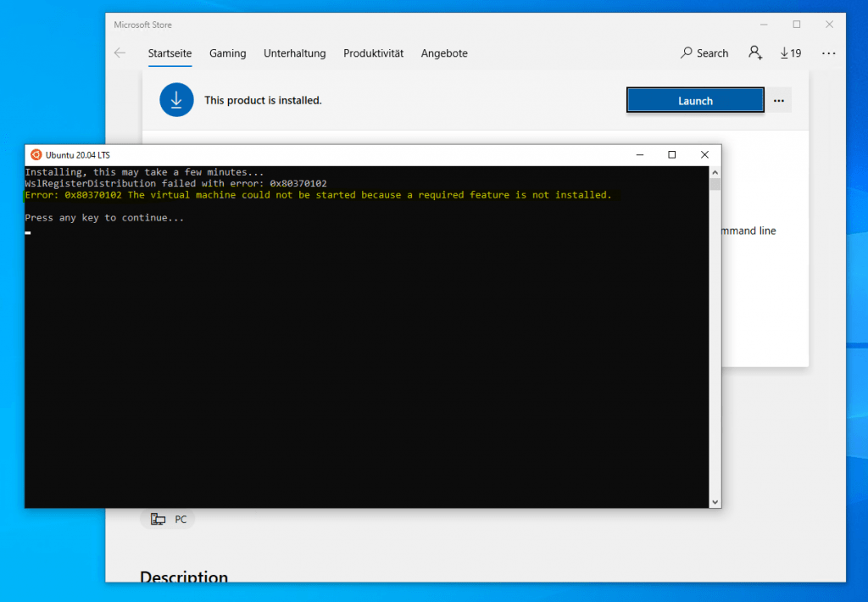Screen dimensions: 868x602
Task: Go back in Microsoft Store
Action: pos(120,53)
